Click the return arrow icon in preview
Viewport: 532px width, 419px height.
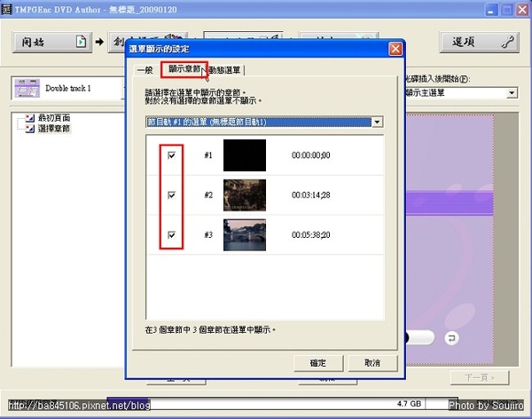point(451,338)
